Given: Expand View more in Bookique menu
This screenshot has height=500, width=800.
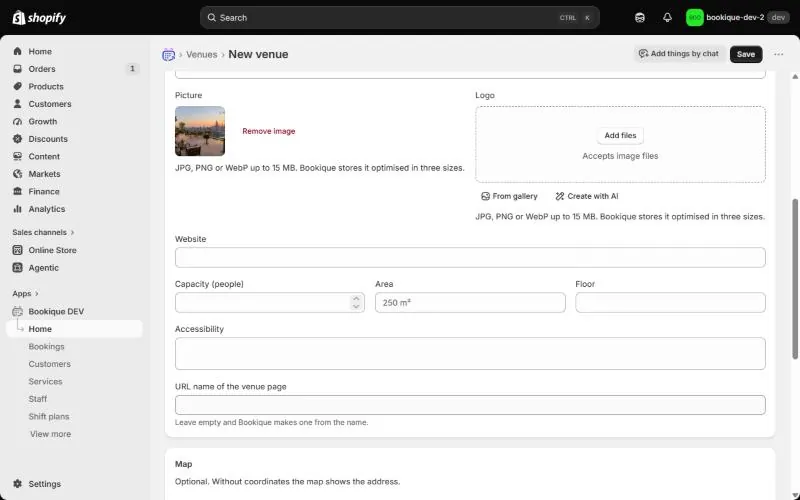Looking at the screenshot, I should pos(50,434).
